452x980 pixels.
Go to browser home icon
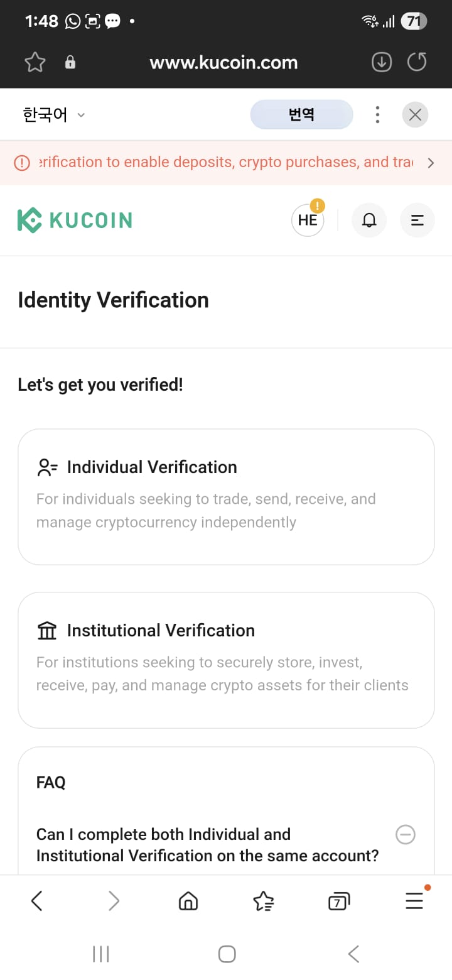[188, 901]
